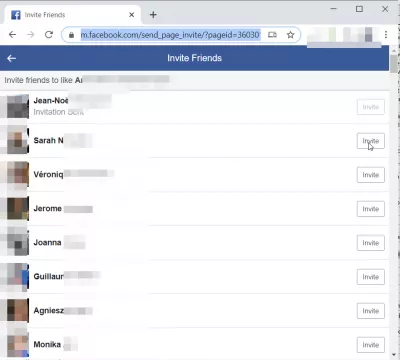The width and height of the screenshot is (400, 360).
Task: Click the Invite Friends header title
Action: [194, 58]
